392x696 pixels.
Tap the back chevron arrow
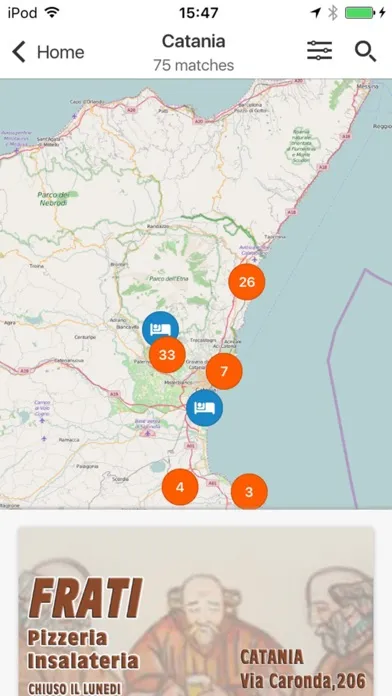19,52
